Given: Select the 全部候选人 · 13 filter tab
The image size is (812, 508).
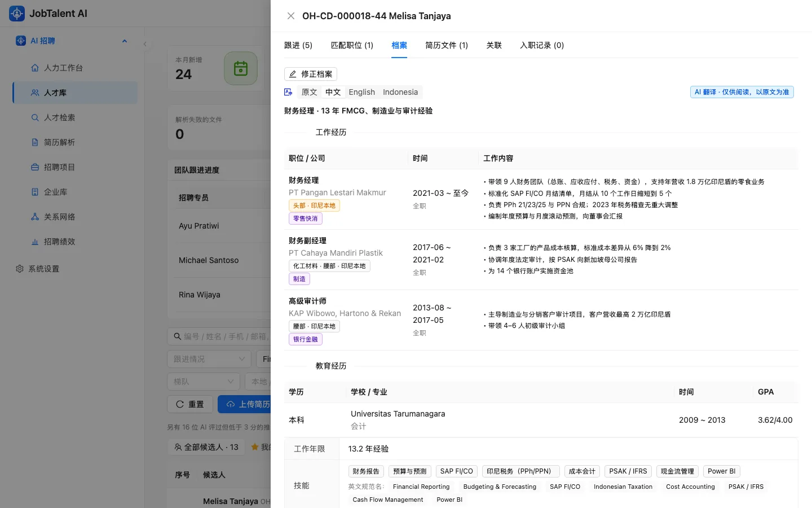Looking at the screenshot, I should [206, 447].
